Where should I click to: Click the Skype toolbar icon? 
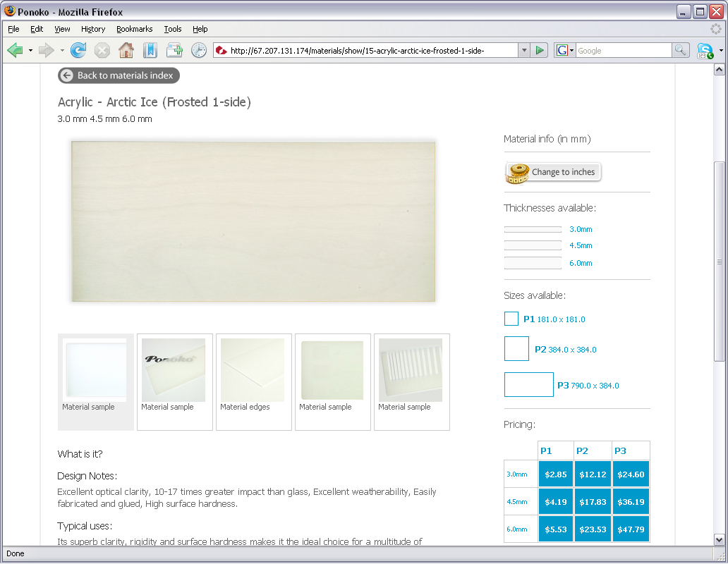coord(705,50)
